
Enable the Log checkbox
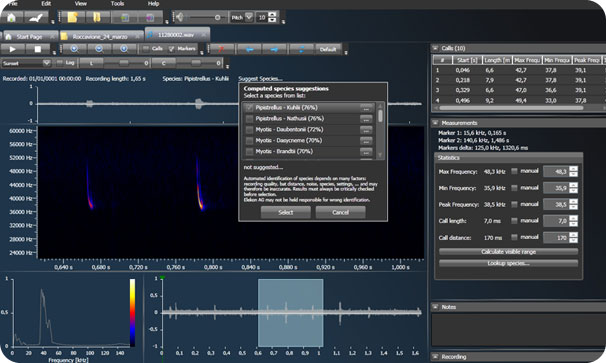[x=60, y=63]
